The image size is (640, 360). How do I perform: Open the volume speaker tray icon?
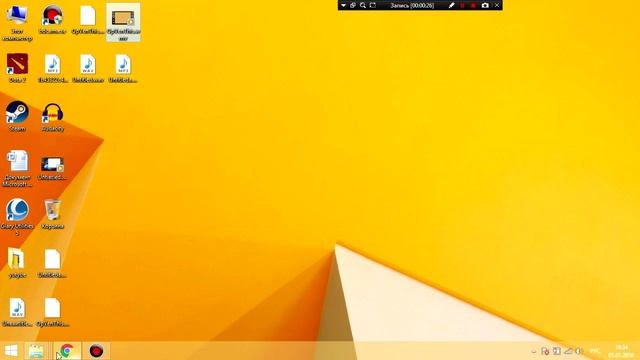click(x=579, y=351)
